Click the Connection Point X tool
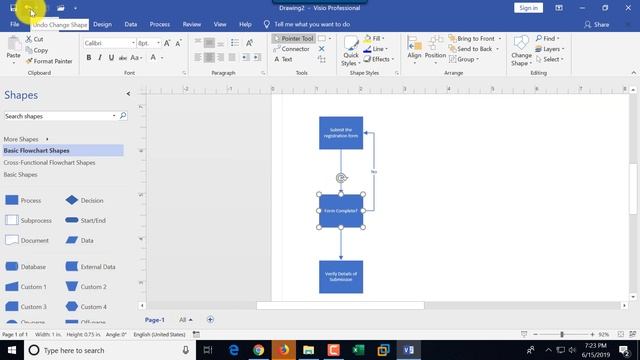The image size is (640, 360). 322,49
